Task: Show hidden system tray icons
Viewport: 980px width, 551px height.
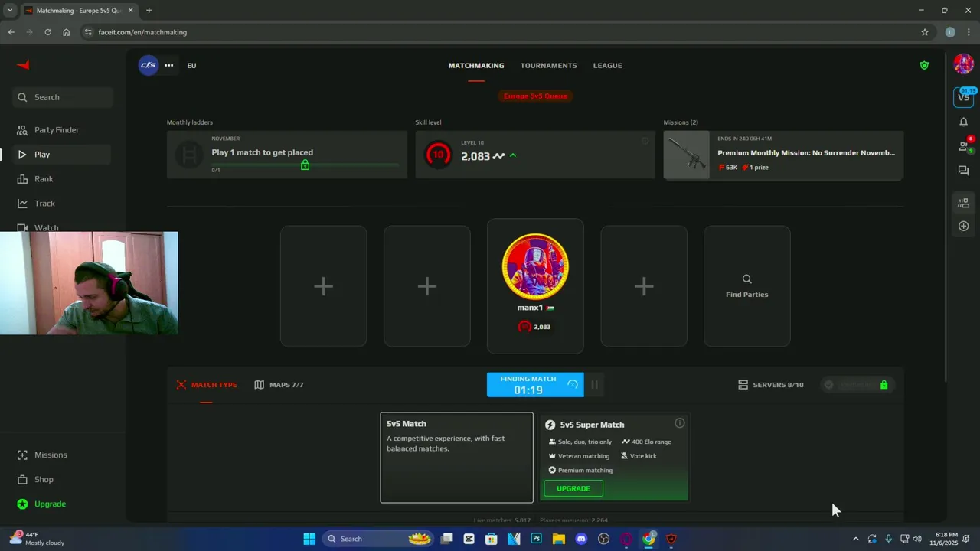Action: tap(855, 539)
